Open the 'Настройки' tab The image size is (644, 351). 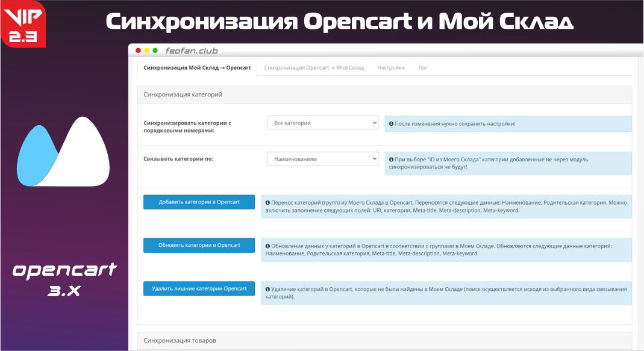tap(390, 68)
